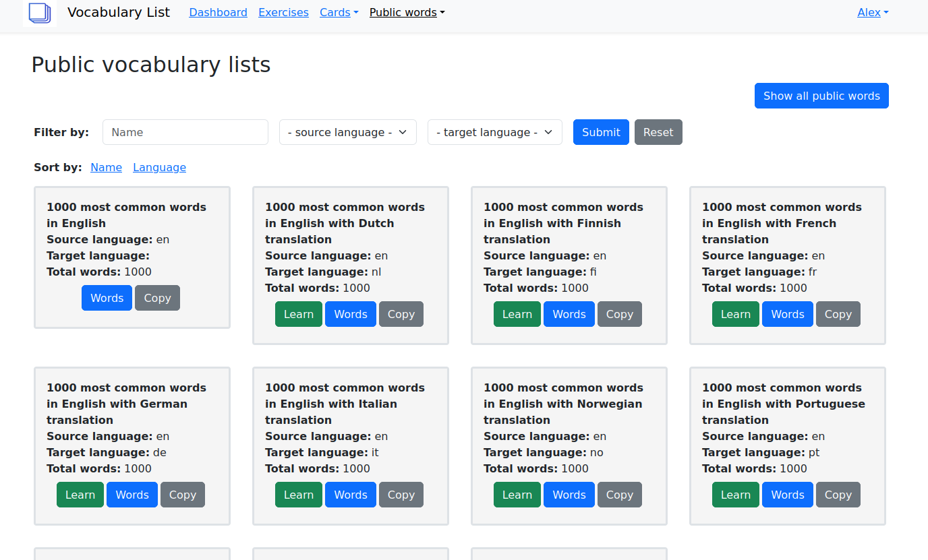928x560 pixels.
Task: Click the Show all public words button
Action: coord(821,96)
